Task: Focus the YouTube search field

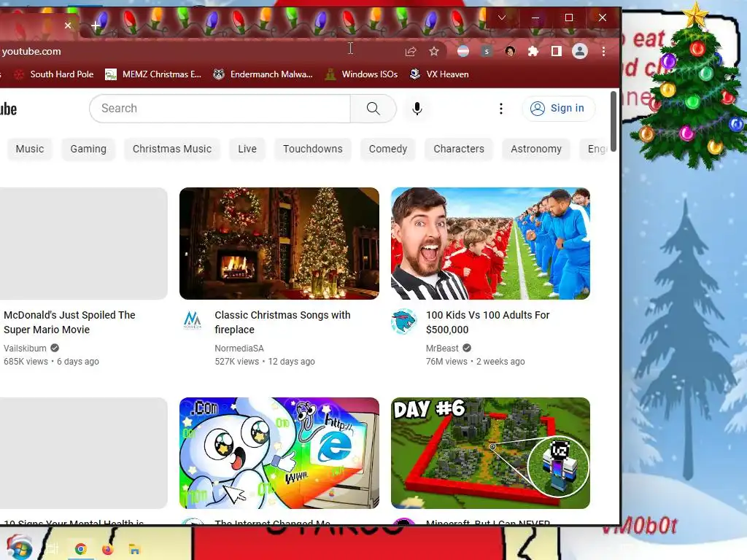Action: (x=220, y=109)
